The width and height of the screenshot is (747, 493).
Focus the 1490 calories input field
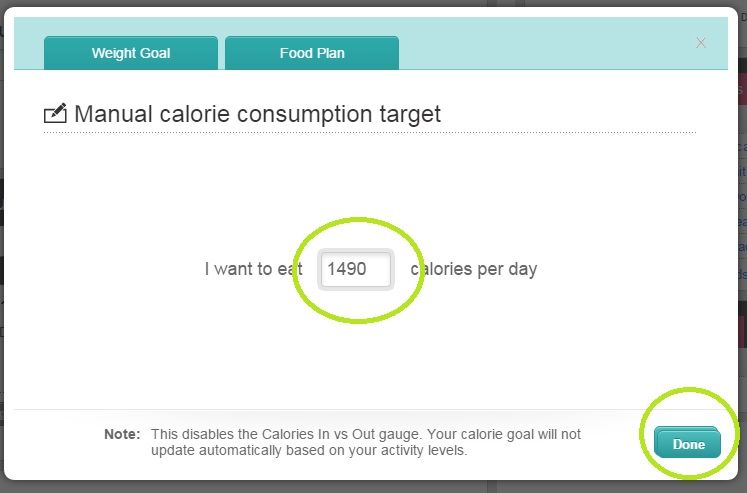[355, 269]
